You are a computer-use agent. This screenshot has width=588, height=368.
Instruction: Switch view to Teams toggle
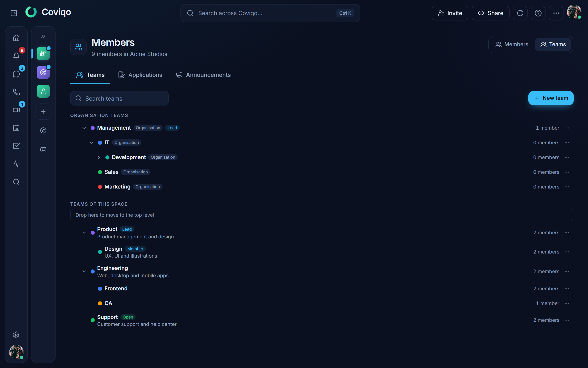click(x=553, y=45)
